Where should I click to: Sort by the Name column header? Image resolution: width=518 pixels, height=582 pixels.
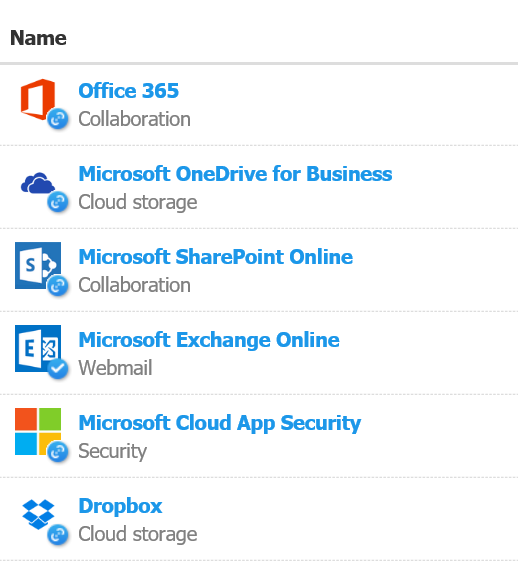[38, 38]
